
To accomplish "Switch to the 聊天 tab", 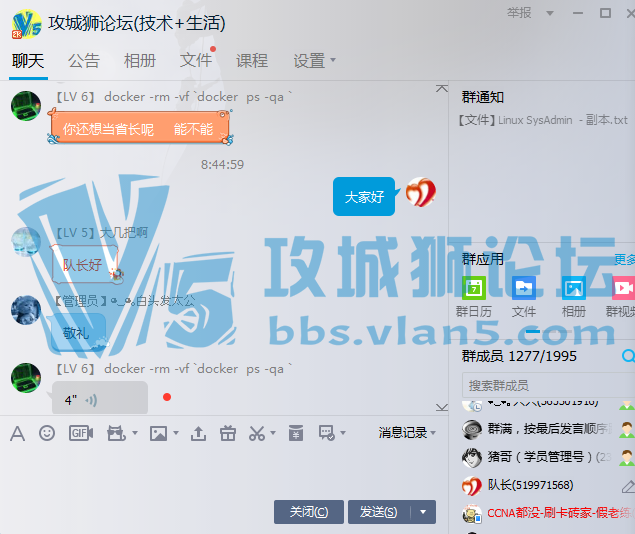I will (28, 61).
